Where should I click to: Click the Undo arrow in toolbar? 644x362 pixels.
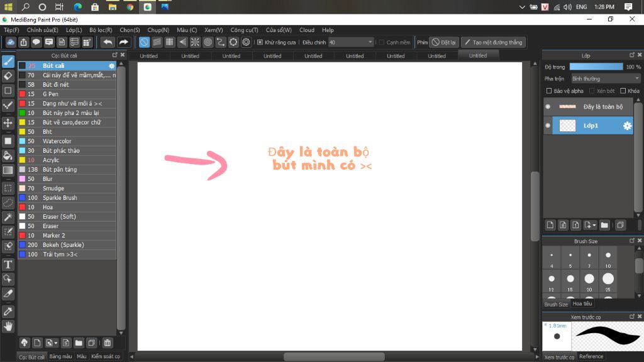point(108,42)
